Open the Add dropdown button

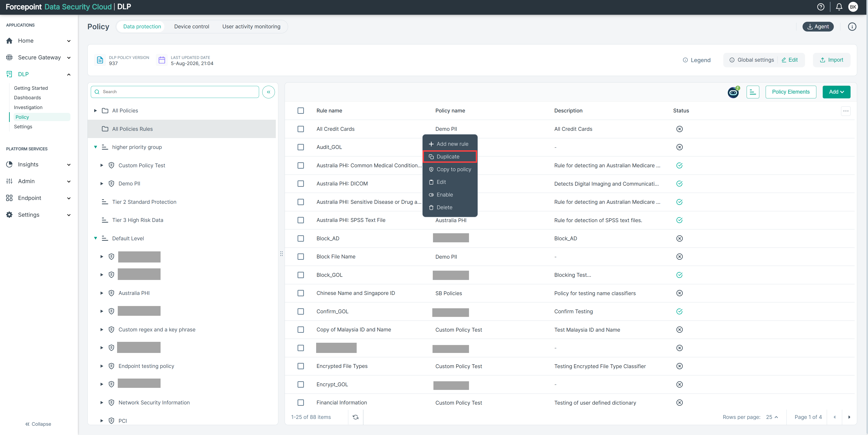click(836, 92)
